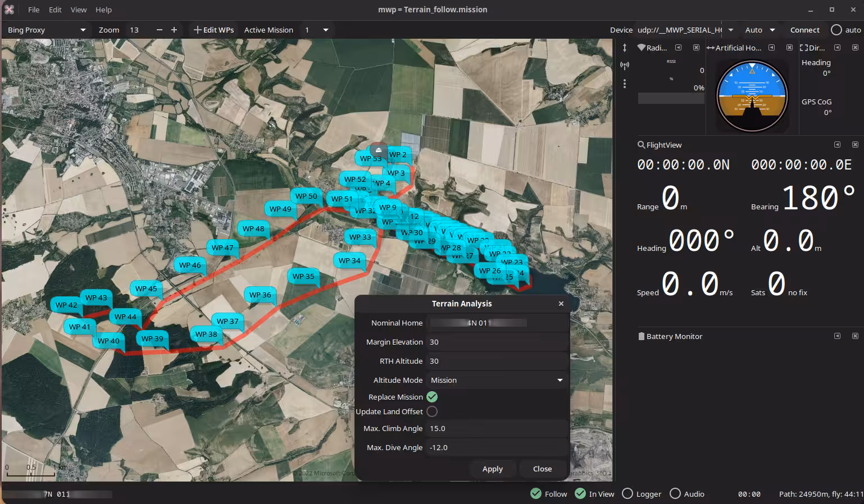Open the Altitude Mode dropdown
This screenshot has width=864, height=504.
click(497, 380)
